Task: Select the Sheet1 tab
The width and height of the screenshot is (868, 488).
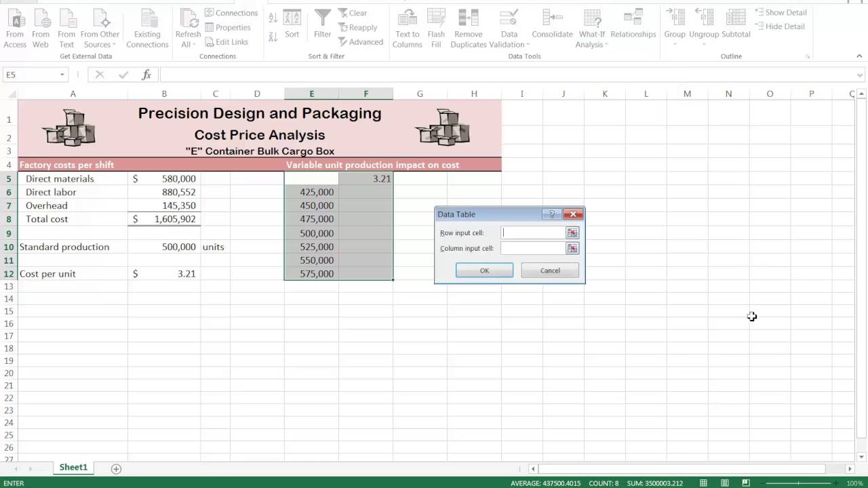Action: (x=73, y=467)
